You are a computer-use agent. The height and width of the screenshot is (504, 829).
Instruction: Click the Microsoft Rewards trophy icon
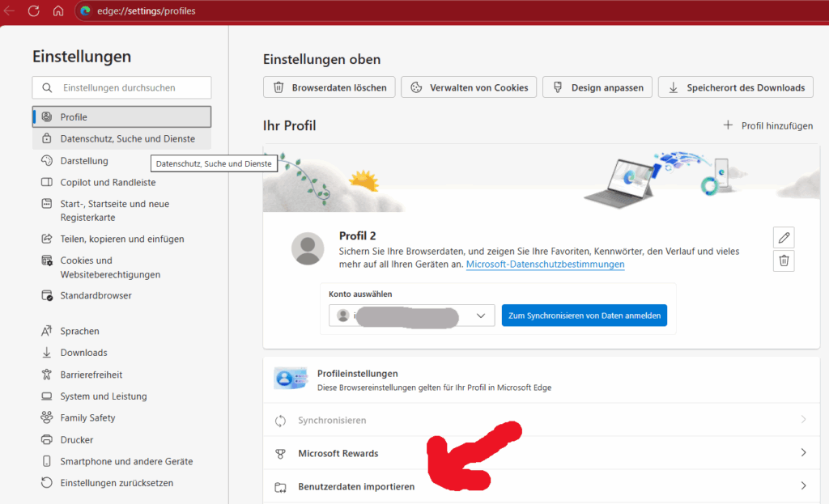[281, 453]
